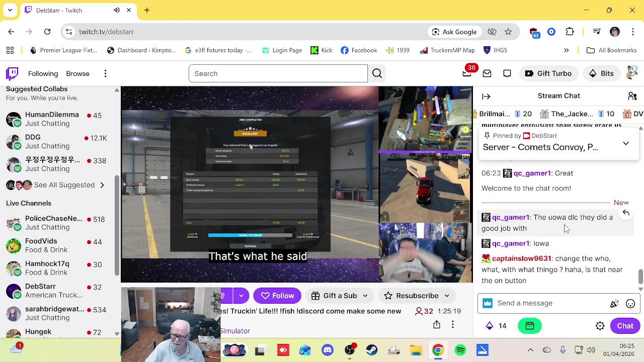Open the purple dropdown arrow left of Follow
Image resolution: width=644 pixels, height=362 pixels.
click(242, 296)
